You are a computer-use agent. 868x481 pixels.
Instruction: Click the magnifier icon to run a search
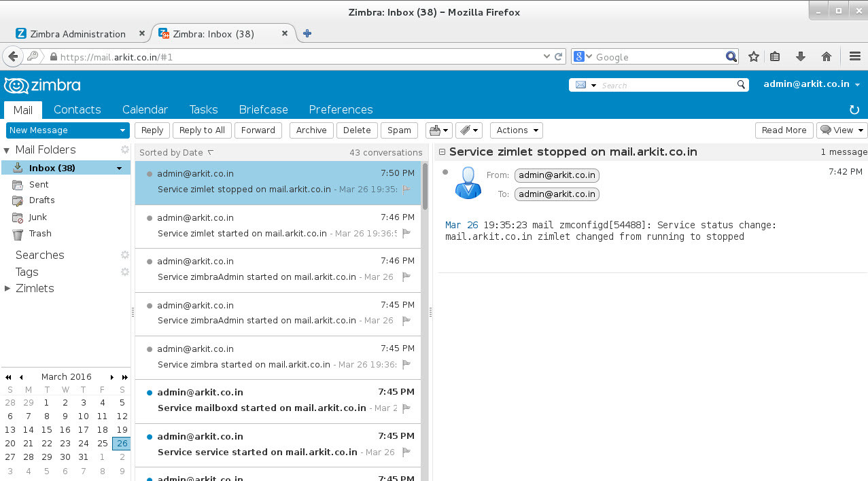pyautogui.click(x=740, y=85)
